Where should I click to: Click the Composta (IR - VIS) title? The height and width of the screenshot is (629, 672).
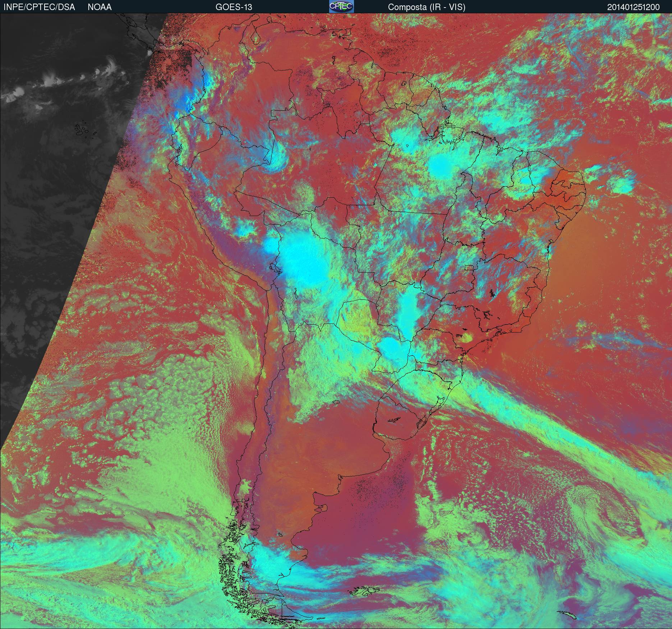click(x=427, y=7)
